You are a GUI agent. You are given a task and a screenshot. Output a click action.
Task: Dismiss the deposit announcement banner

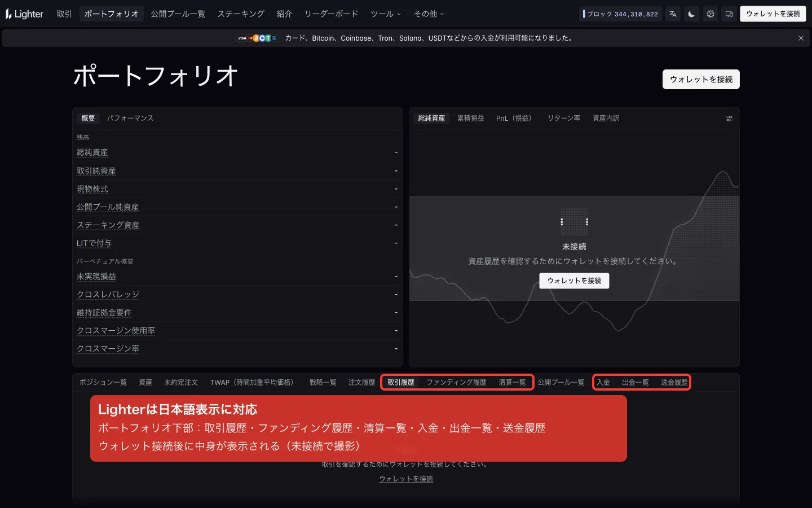tap(801, 38)
